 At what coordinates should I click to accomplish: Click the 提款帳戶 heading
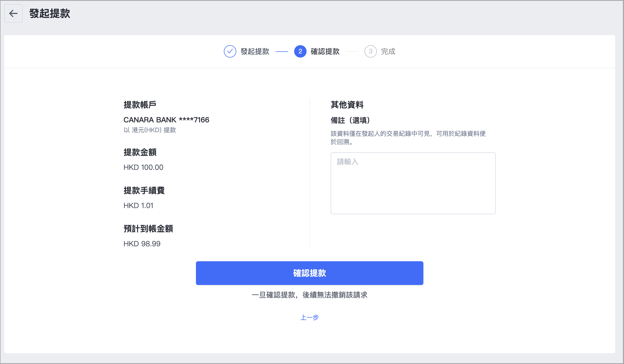tap(140, 105)
